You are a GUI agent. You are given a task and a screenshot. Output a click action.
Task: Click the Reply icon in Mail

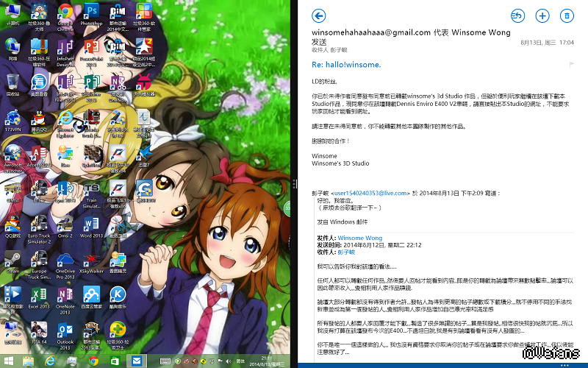[x=518, y=15]
